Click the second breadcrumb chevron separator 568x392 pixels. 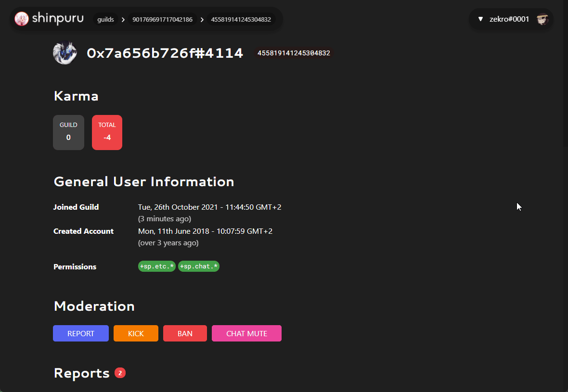202,20
